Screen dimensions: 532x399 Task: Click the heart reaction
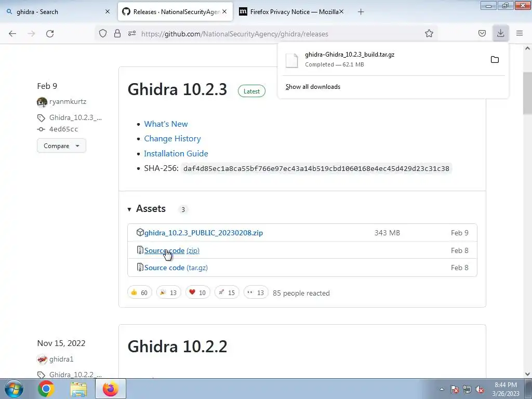point(198,292)
